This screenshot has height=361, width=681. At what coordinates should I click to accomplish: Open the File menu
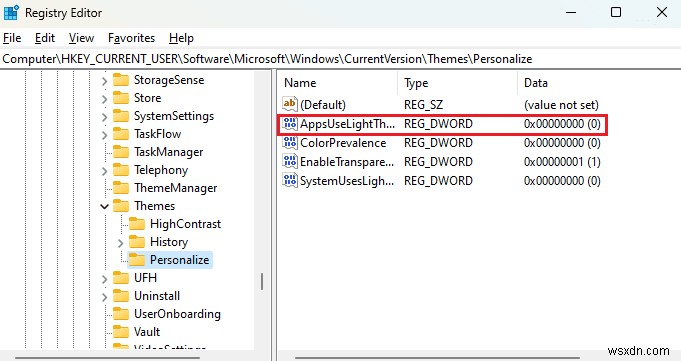[x=12, y=38]
